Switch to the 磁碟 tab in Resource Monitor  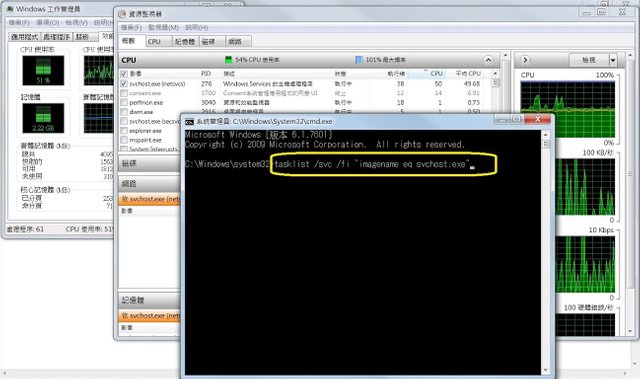[212, 42]
